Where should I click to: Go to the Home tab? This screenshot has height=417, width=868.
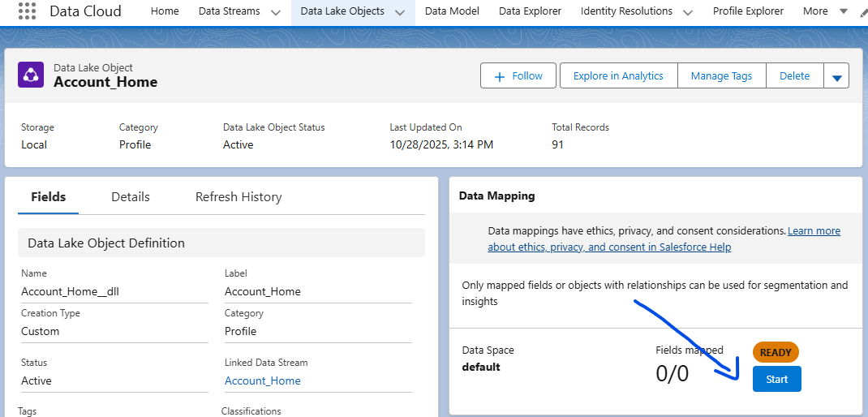pos(165,11)
